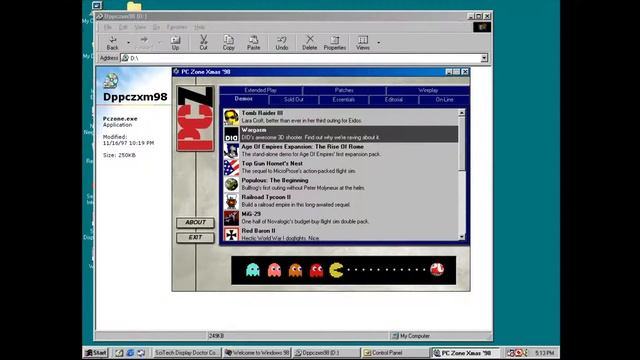Screen dimensions: 640x360
Task: Open the File menu in Explorer
Action: 107,27
